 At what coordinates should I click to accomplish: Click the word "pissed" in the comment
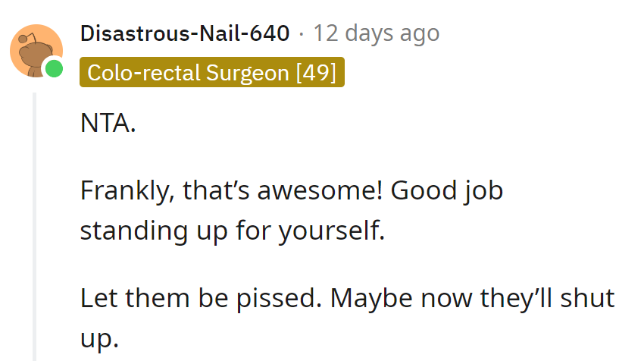point(277,297)
